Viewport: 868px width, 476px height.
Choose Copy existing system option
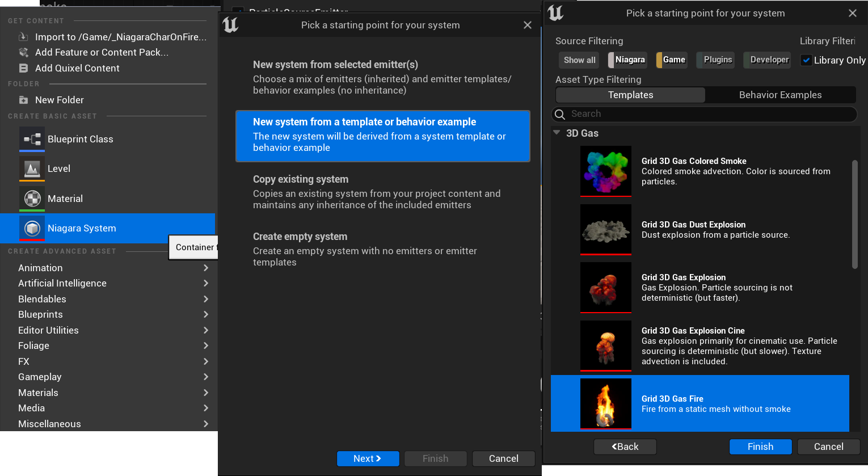[383, 192]
